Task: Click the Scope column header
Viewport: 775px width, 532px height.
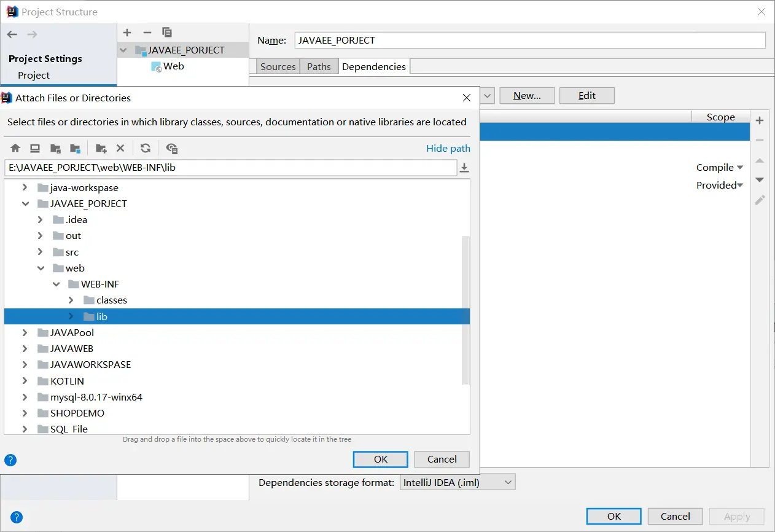Action: click(721, 117)
